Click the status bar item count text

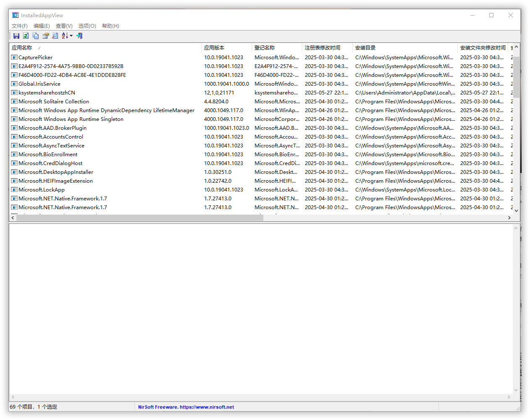(x=34, y=407)
